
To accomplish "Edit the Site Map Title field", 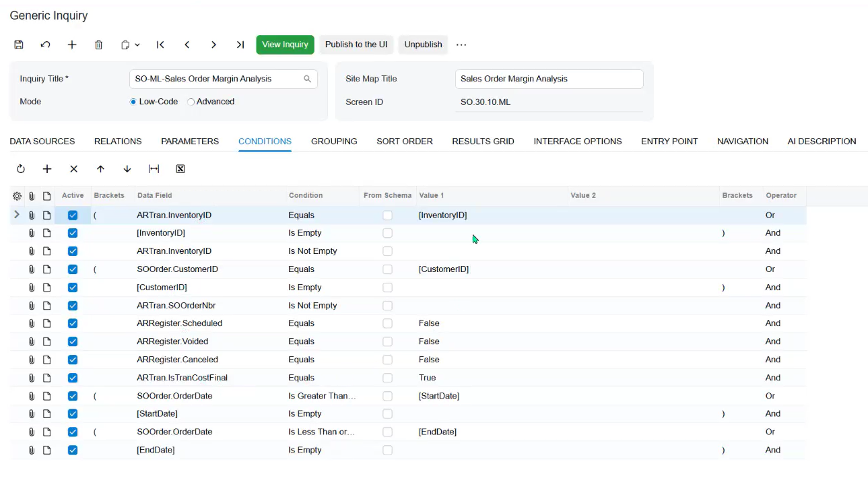I will [549, 79].
